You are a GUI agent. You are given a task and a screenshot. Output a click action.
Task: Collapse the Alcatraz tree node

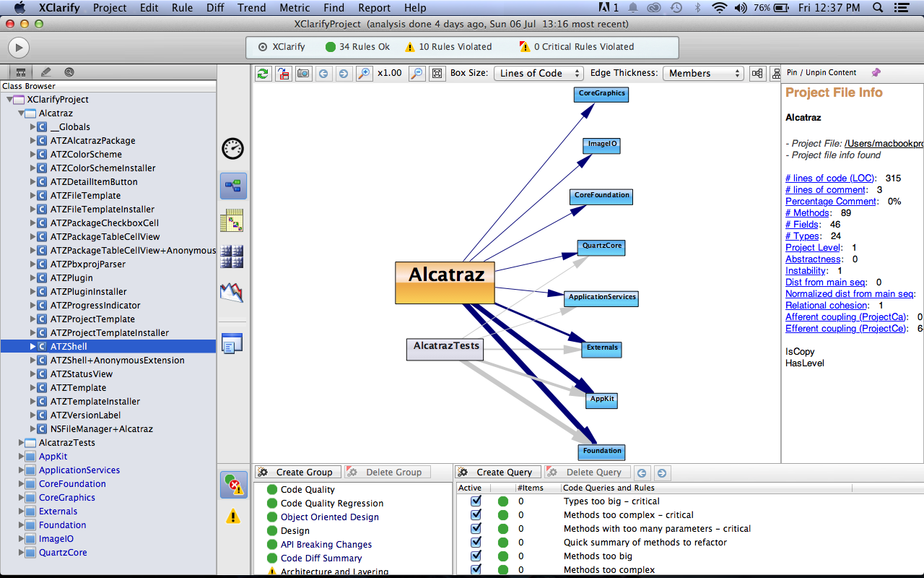[x=21, y=113]
